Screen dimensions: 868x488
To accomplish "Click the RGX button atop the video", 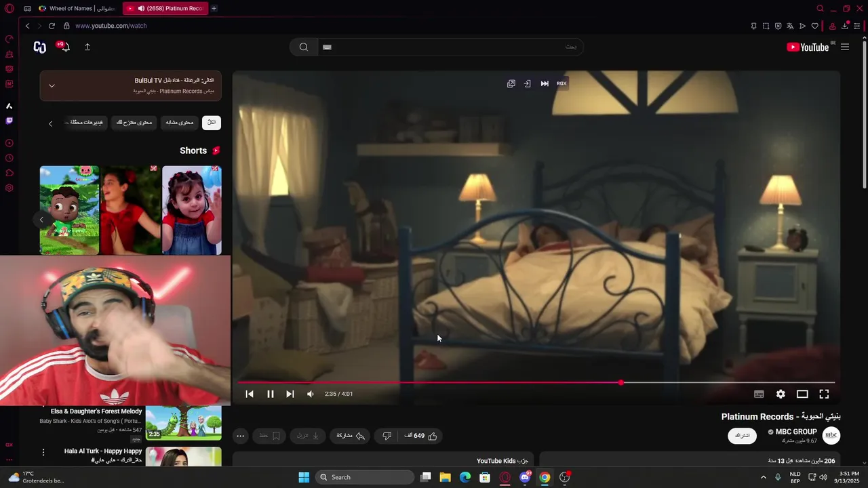I will (561, 83).
